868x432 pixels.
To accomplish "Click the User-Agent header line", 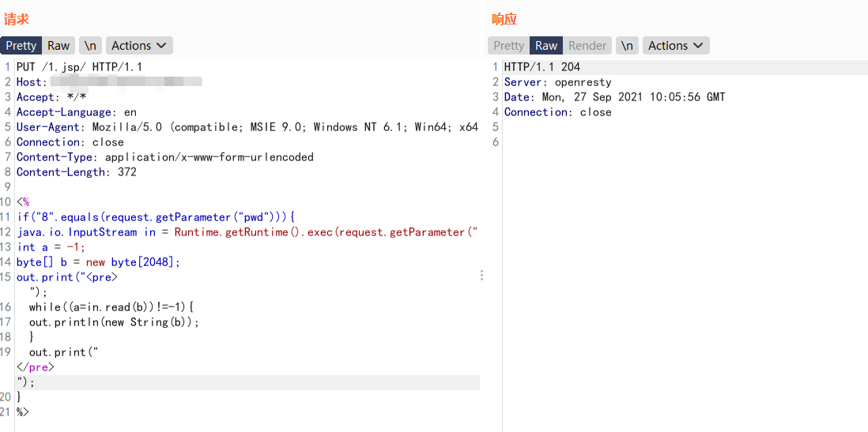I will click(x=247, y=126).
